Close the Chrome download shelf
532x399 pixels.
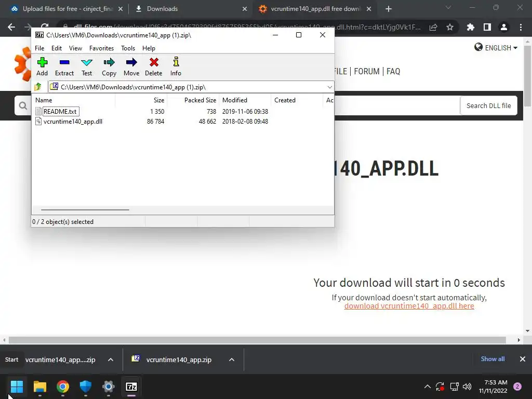(523, 359)
